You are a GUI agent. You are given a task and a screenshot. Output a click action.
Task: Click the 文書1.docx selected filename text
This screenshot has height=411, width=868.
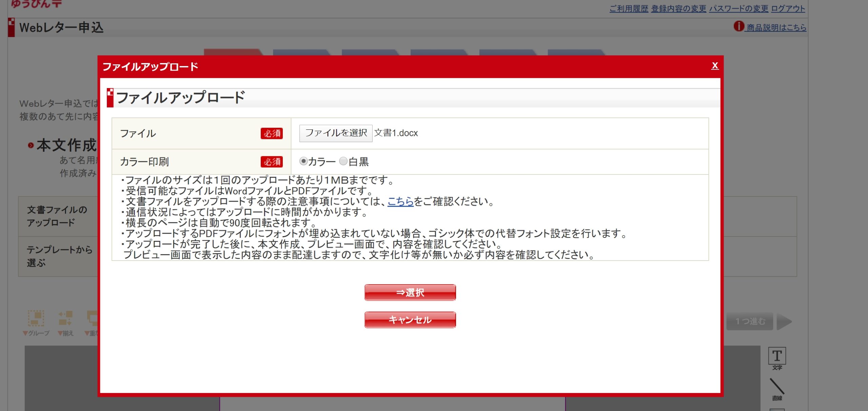click(x=396, y=133)
